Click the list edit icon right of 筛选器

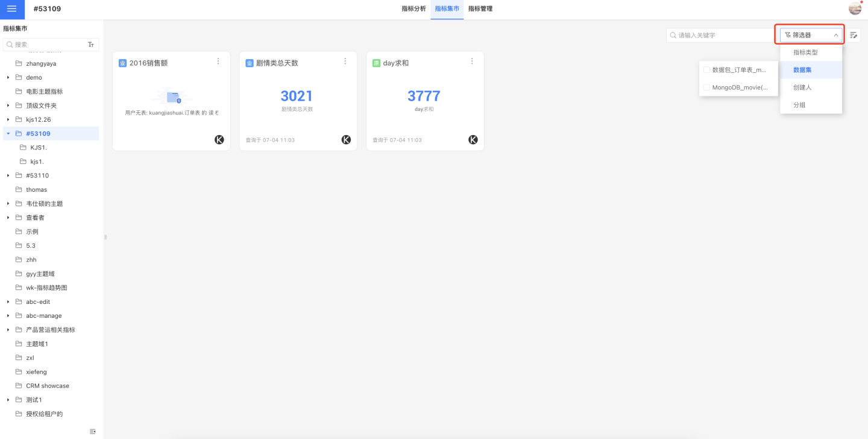point(854,36)
